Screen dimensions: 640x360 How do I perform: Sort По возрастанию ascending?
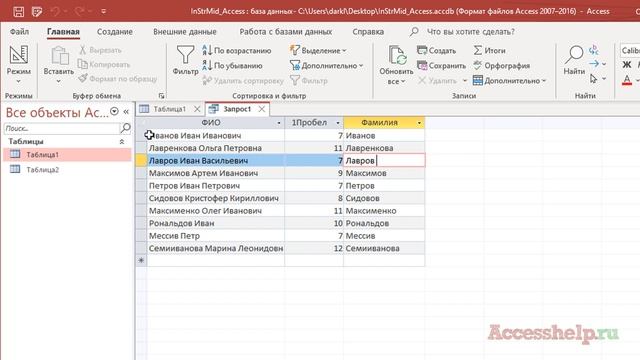pyautogui.click(x=237, y=51)
